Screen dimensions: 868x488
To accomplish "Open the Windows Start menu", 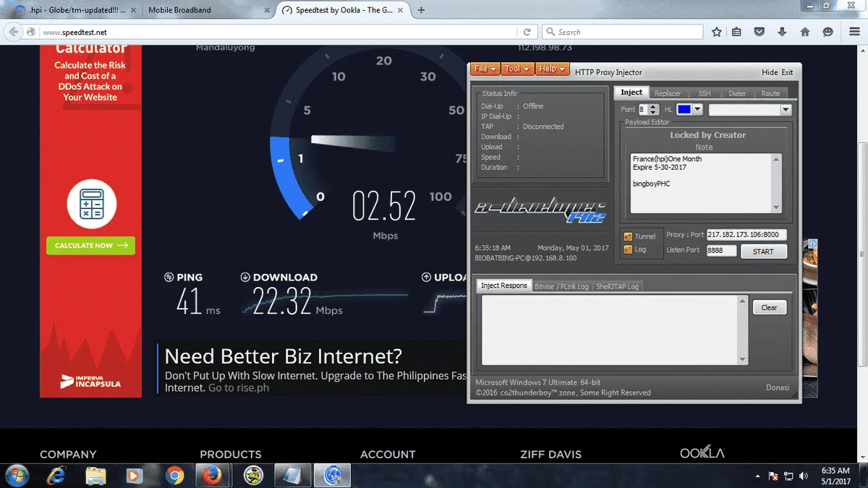I will (x=16, y=475).
